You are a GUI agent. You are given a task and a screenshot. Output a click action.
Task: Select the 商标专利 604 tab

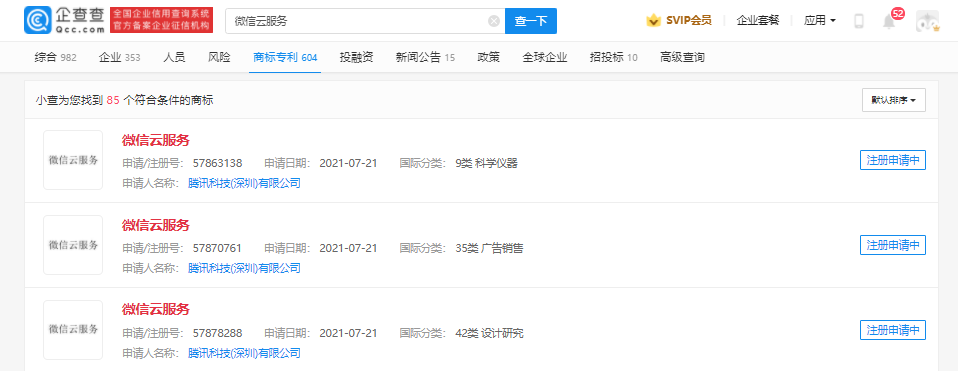285,57
